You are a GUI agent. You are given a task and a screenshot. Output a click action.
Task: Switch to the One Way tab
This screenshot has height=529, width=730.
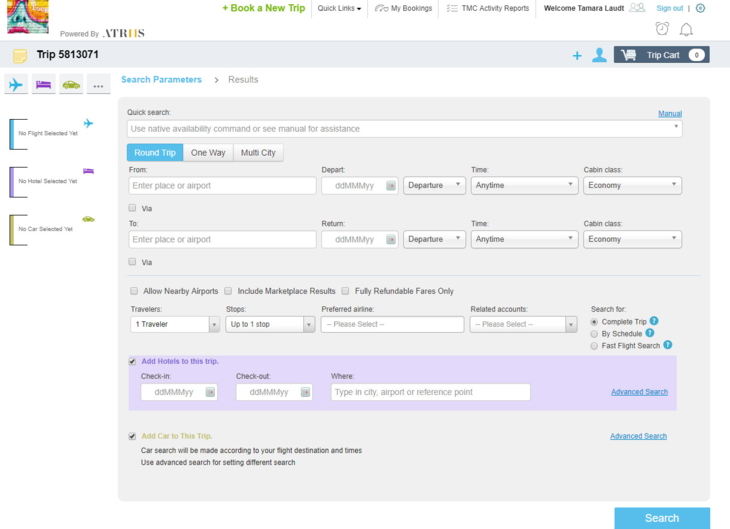click(x=208, y=153)
